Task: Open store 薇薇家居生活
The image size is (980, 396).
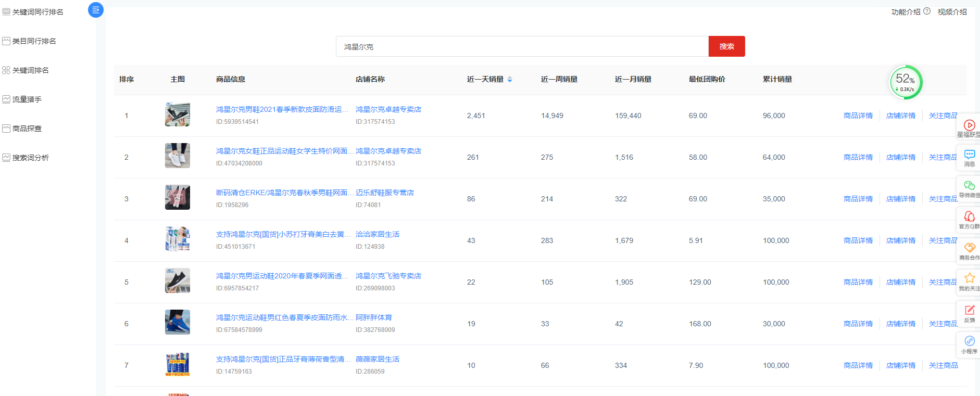Action: click(x=378, y=359)
